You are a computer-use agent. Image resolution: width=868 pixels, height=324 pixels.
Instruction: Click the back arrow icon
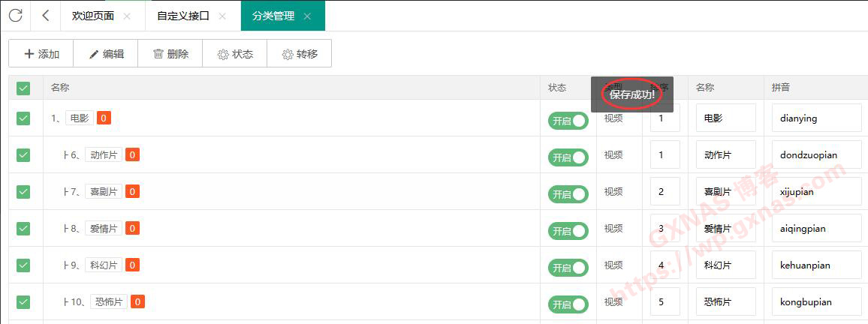pyautogui.click(x=47, y=16)
